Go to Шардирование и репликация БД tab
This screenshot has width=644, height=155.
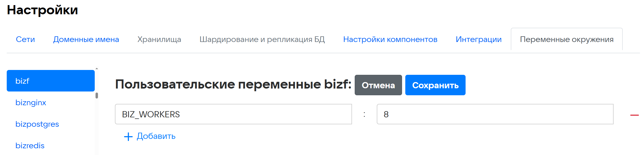click(x=262, y=39)
